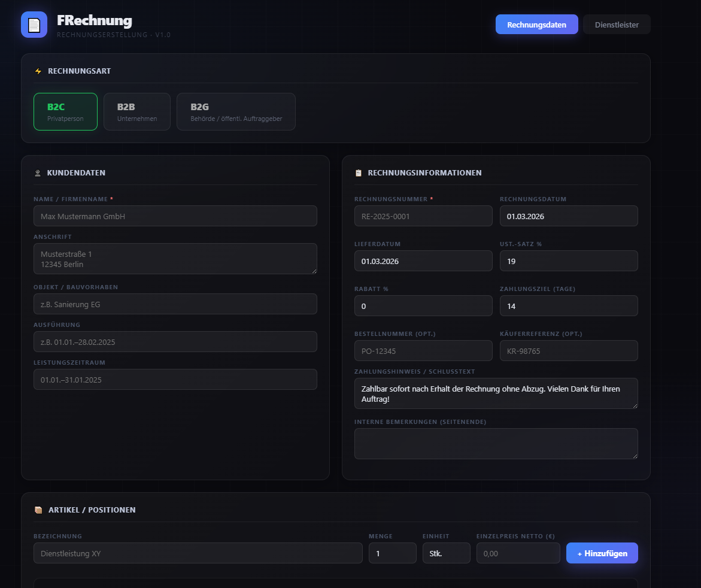Screen dimensions: 701x588
Task: Click the FRechnung document logo icon
Action: (34, 25)
